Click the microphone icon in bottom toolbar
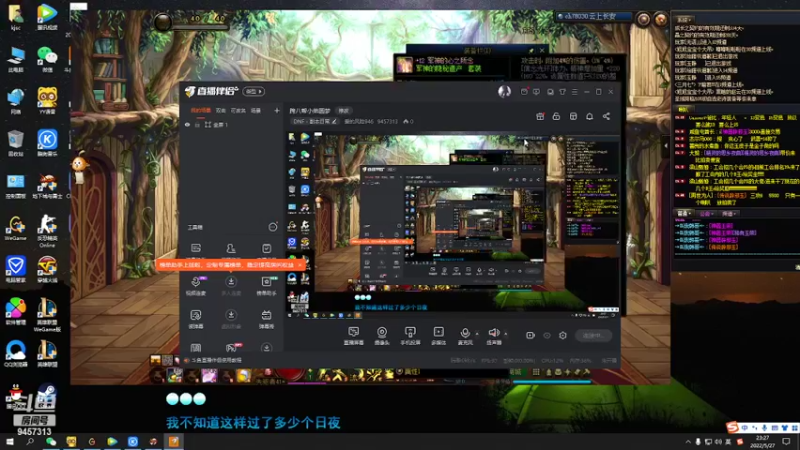 [x=465, y=335]
